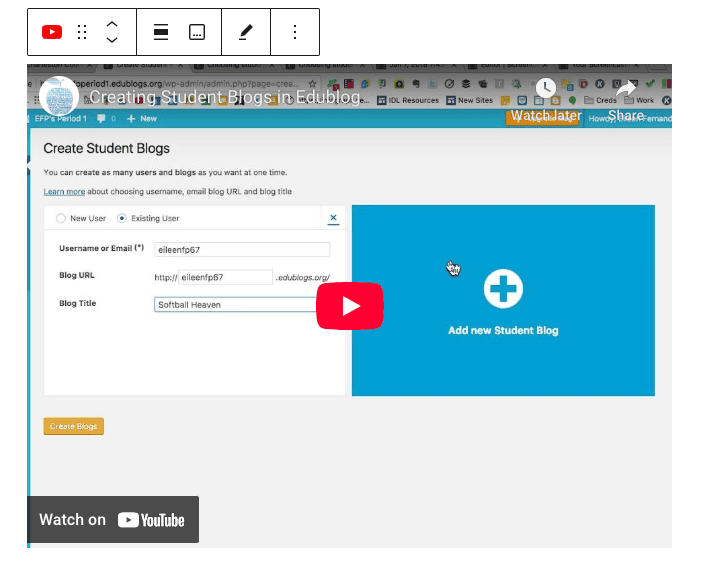Close the student blog form with X
Screen dimensions: 712x569
point(333,218)
